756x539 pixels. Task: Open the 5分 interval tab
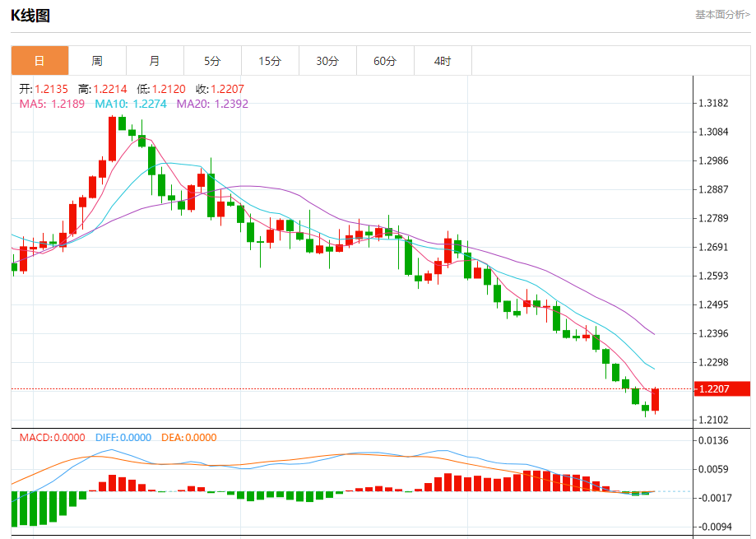click(212, 61)
